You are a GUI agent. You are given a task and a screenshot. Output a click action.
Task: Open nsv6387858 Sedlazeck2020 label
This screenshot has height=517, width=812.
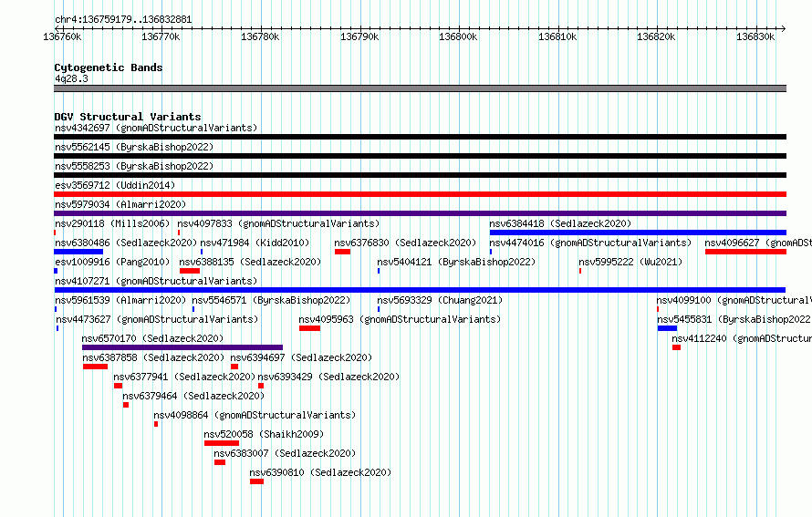(x=153, y=357)
